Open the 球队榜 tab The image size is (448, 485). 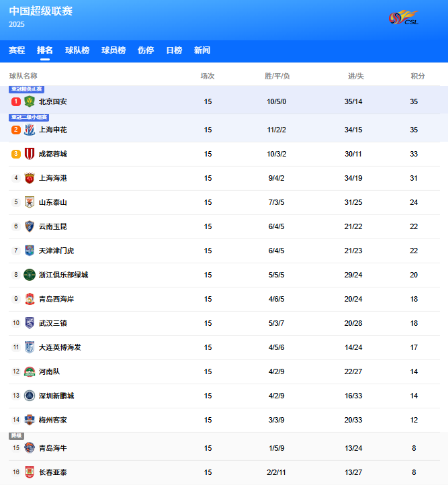77,50
